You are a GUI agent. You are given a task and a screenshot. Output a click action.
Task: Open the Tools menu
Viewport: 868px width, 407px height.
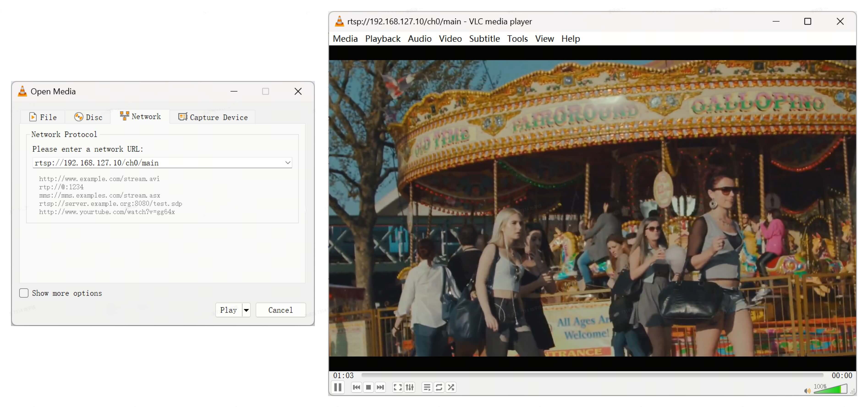[x=517, y=39]
